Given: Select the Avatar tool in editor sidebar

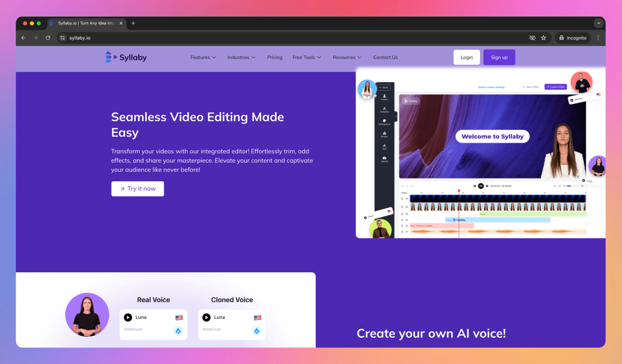Looking at the screenshot, I should [385, 97].
